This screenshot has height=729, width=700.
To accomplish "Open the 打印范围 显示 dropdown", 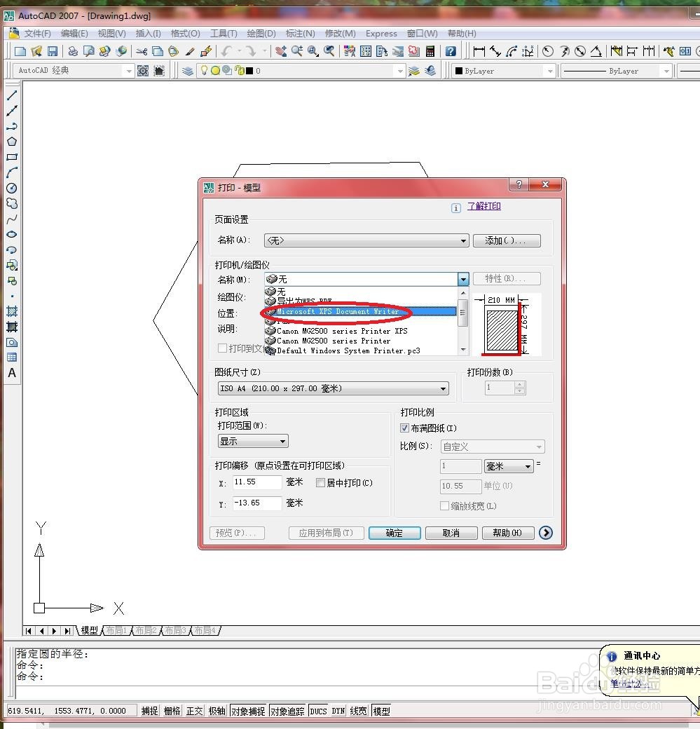I will tap(253, 441).
